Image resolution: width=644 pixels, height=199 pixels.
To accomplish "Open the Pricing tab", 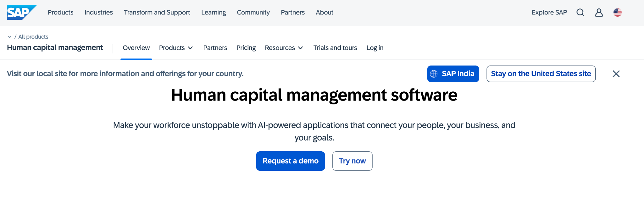I will pyautogui.click(x=246, y=48).
